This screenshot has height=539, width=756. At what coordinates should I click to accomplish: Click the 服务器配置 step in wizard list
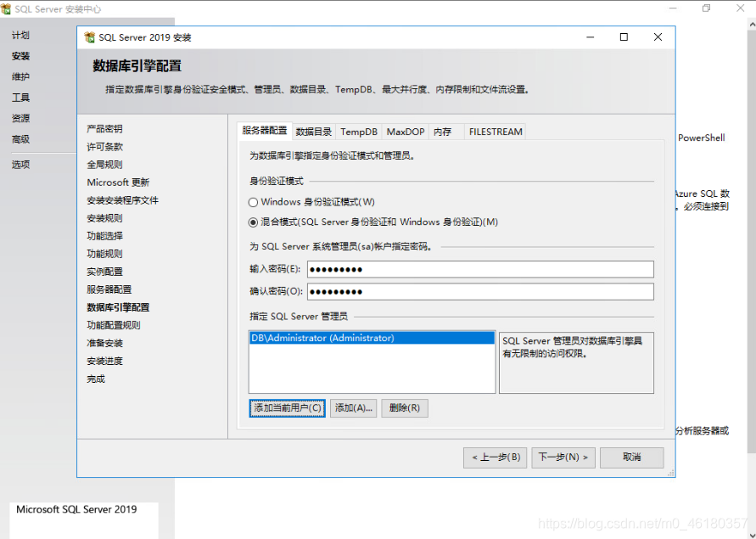coord(109,289)
